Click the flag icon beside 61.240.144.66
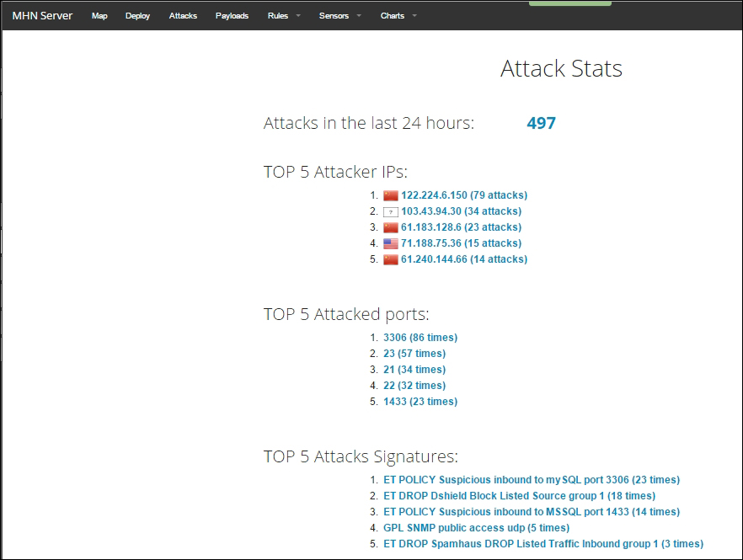The height and width of the screenshot is (560, 743). (x=390, y=259)
